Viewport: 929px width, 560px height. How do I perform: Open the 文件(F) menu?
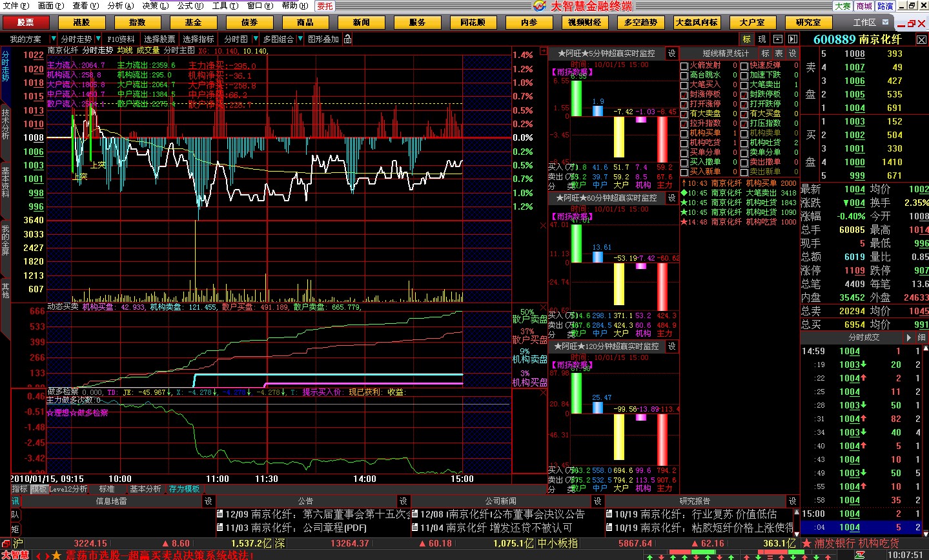pos(17,6)
